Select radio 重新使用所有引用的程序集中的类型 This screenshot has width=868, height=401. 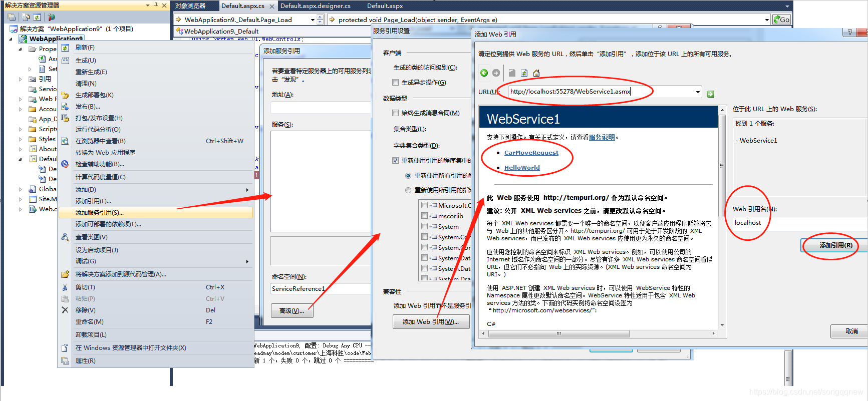click(x=408, y=176)
